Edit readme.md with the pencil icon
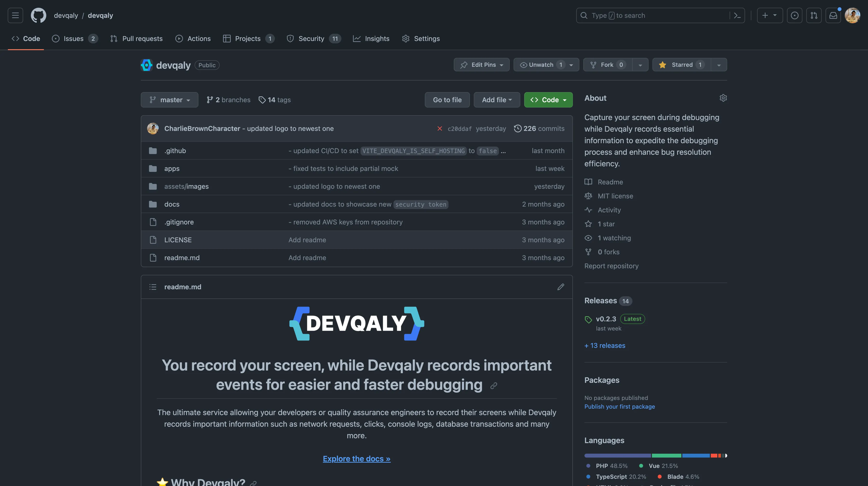Image resolution: width=868 pixels, height=486 pixels. click(561, 287)
